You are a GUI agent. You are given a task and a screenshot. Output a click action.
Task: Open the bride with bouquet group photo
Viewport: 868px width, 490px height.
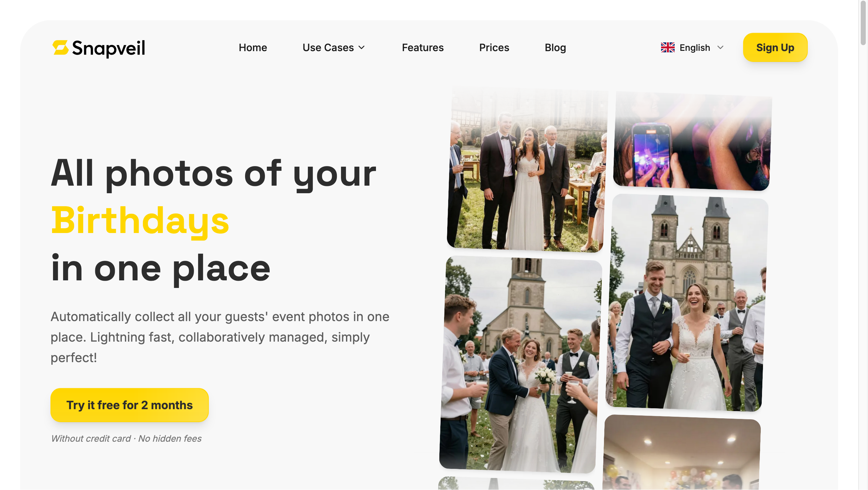click(x=521, y=364)
